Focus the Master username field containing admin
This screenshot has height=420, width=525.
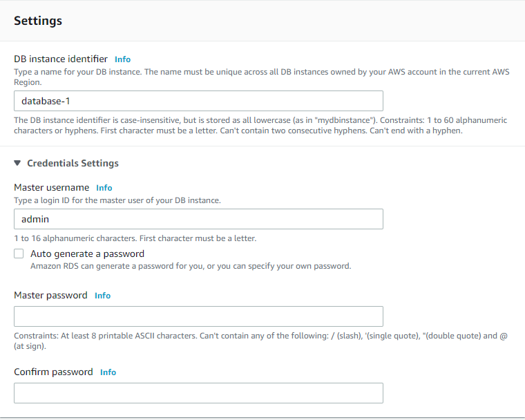pos(198,219)
